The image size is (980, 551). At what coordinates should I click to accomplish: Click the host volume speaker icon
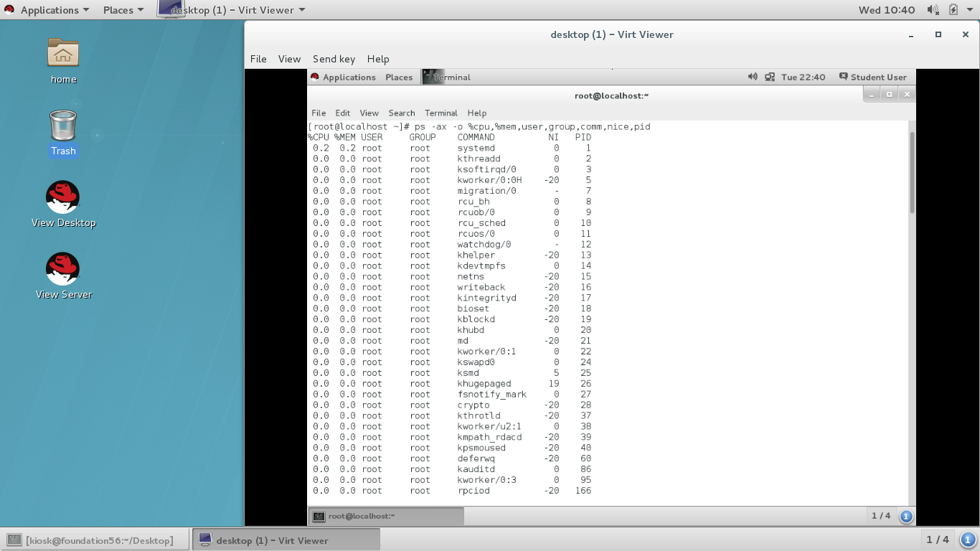(x=933, y=10)
